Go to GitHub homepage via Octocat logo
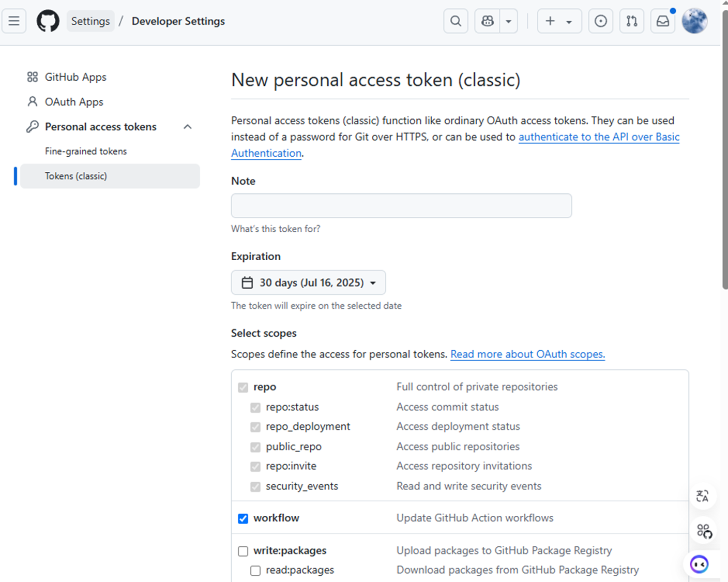The width and height of the screenshot is (728, 582). [x=48, y=21]
